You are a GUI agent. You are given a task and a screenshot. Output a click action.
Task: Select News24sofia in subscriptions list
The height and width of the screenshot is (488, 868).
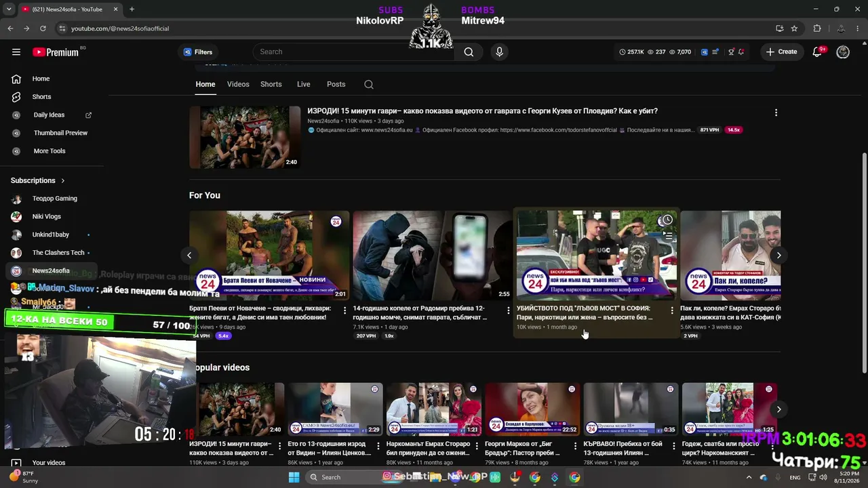click(52, 270)
